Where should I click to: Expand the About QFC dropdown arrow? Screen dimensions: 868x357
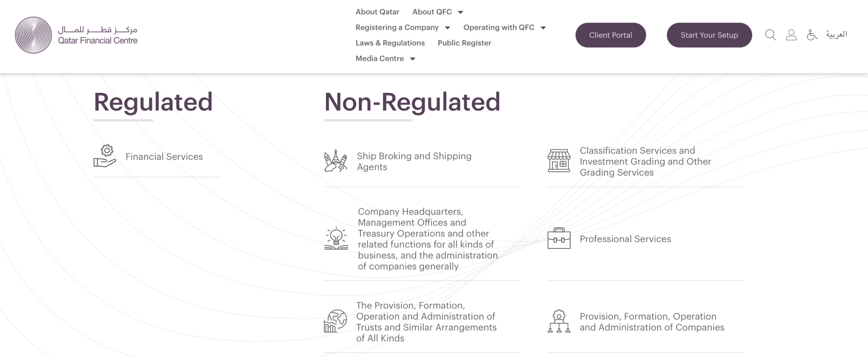(460, 12)
